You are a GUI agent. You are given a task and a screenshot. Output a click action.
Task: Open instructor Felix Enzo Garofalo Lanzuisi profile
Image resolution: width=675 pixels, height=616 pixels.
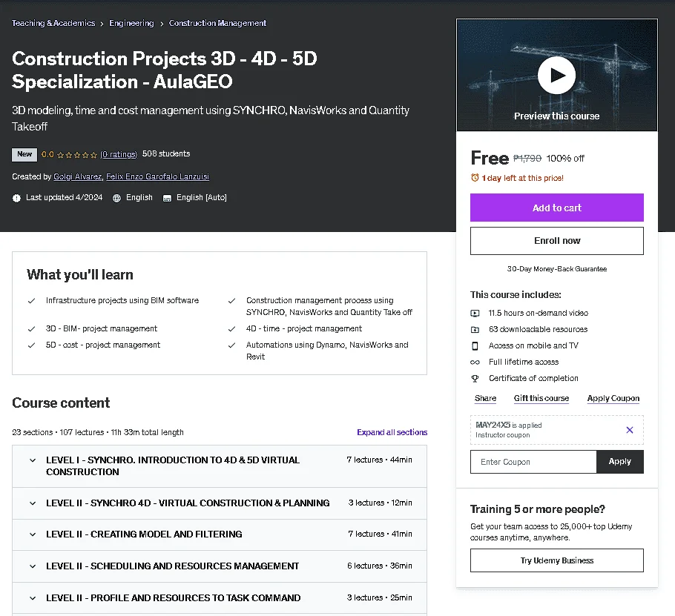[157, 177]
